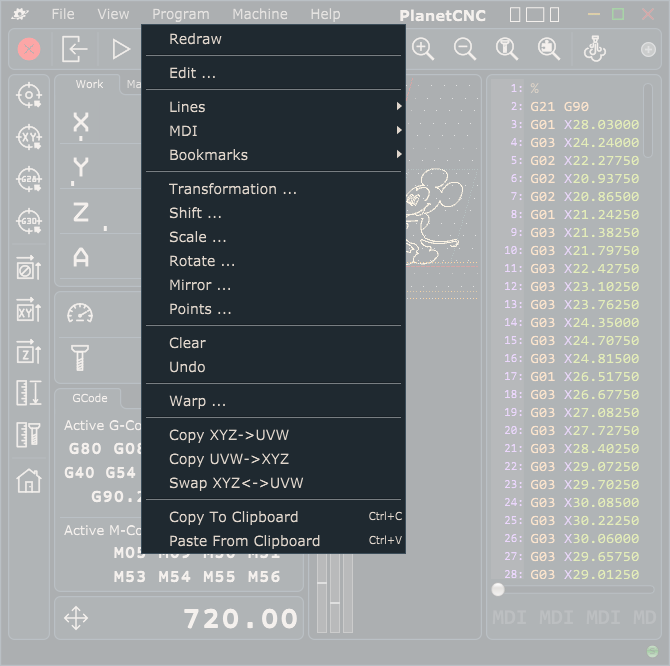Click the red emergency stop button
670x666 pixels.
click(x=29, y=49)
